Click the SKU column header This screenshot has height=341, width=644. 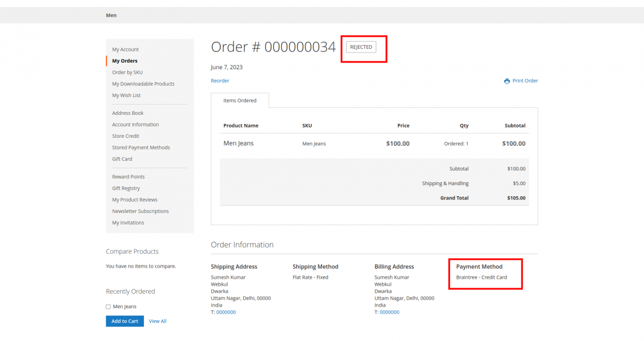(x=307, y=125)
